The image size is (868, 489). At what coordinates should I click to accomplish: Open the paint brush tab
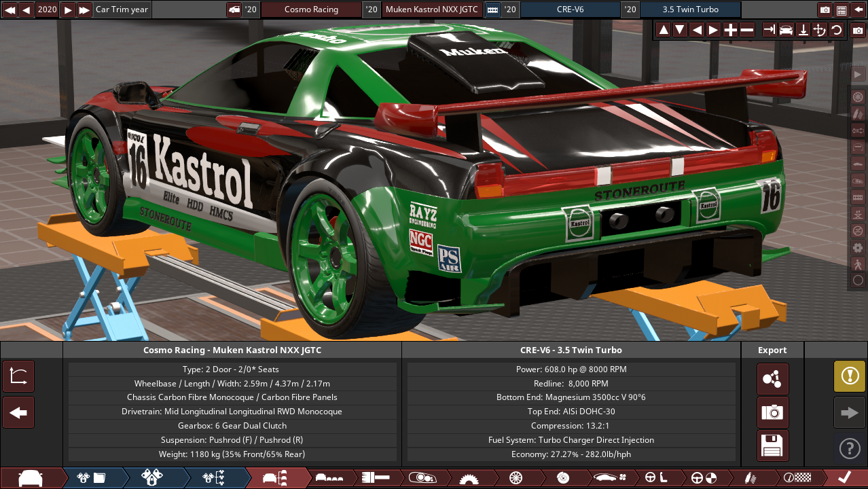(x=376, y=478)
